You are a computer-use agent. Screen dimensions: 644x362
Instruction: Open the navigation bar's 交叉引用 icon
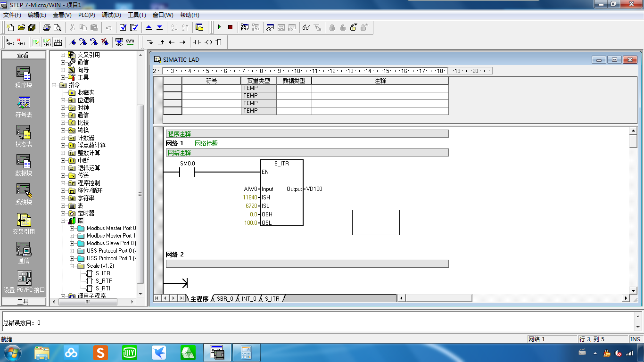24,224
